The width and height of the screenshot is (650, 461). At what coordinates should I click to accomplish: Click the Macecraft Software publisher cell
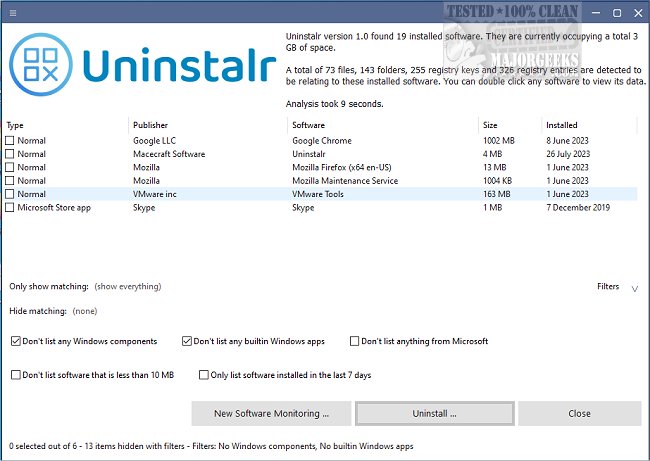tap(169, 154)
